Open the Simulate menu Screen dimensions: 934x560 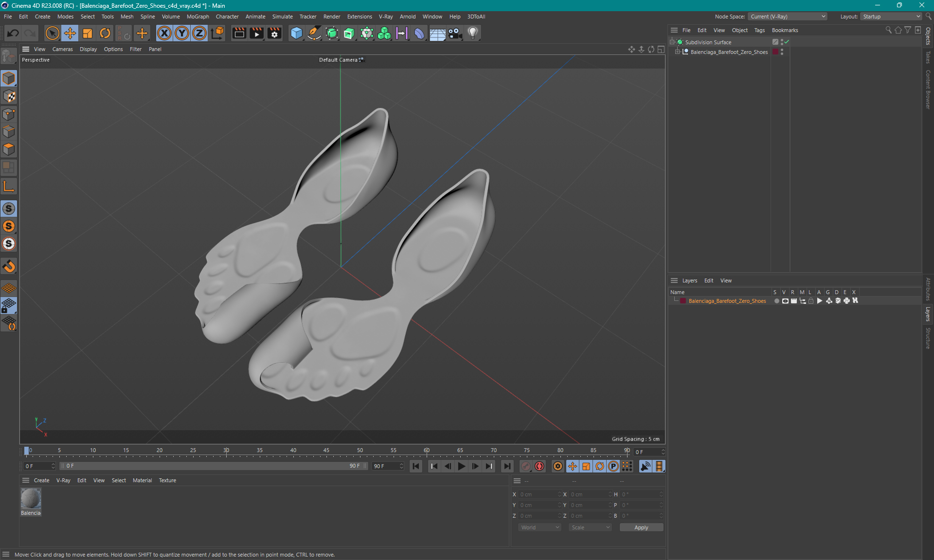(x=283, y=17)
